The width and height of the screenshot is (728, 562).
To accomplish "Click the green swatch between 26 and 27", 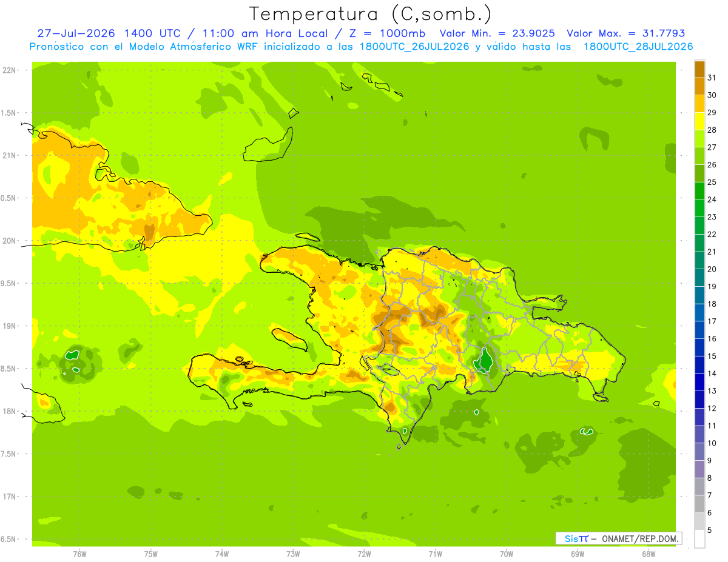I will coord(699,156).
